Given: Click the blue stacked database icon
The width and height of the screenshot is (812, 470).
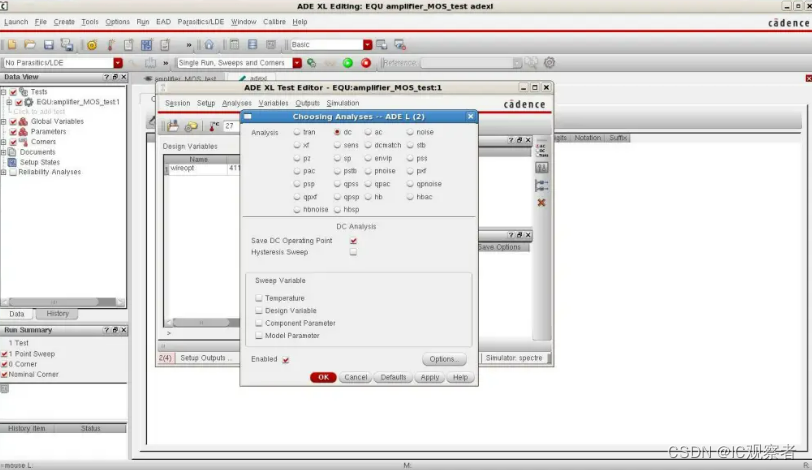Looking at the screenshot, I should pos(252,45).
